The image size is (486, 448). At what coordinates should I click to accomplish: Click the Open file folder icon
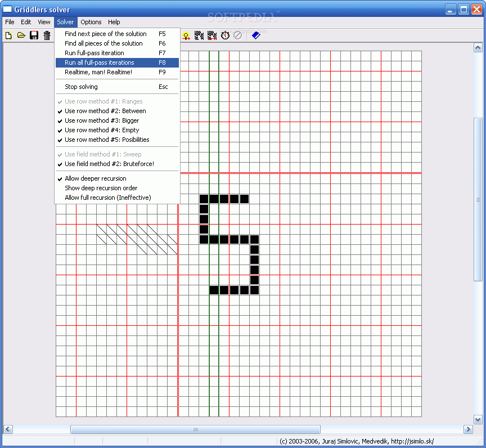(x=21, y=35)
